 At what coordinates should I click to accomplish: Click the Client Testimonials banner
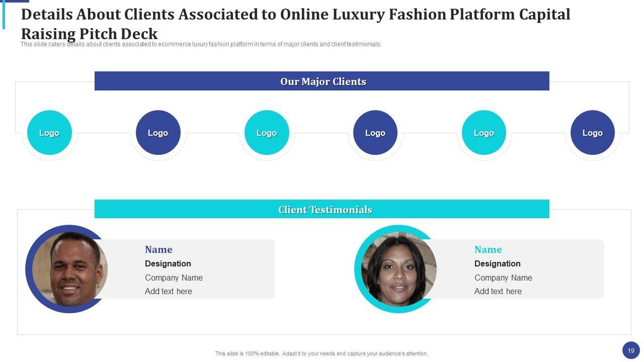pyautogui.click(x=322, y=209)
